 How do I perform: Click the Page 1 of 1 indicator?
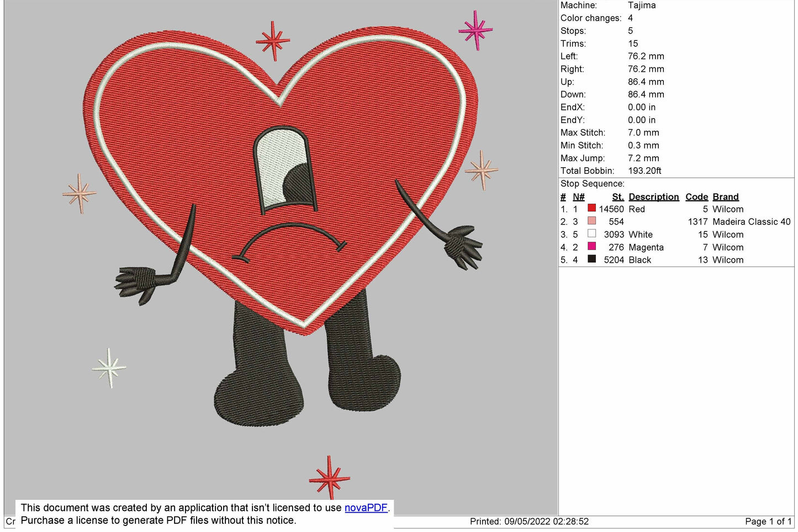coord(768,522)
